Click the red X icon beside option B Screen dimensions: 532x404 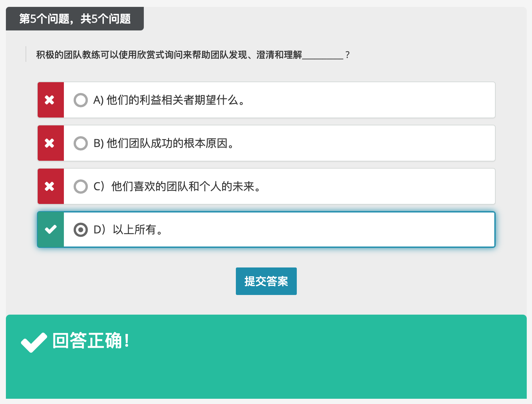click(50, 143)
